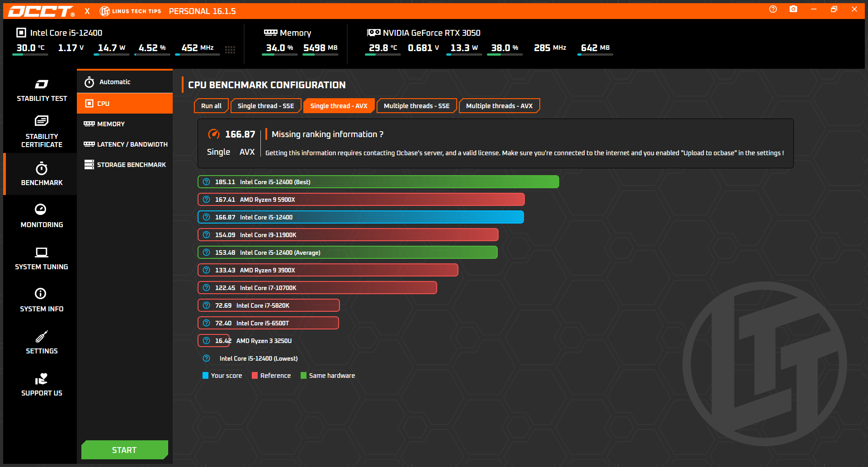Take a screenshot with camera icon
868x467 pixels.
pos(793,10)
